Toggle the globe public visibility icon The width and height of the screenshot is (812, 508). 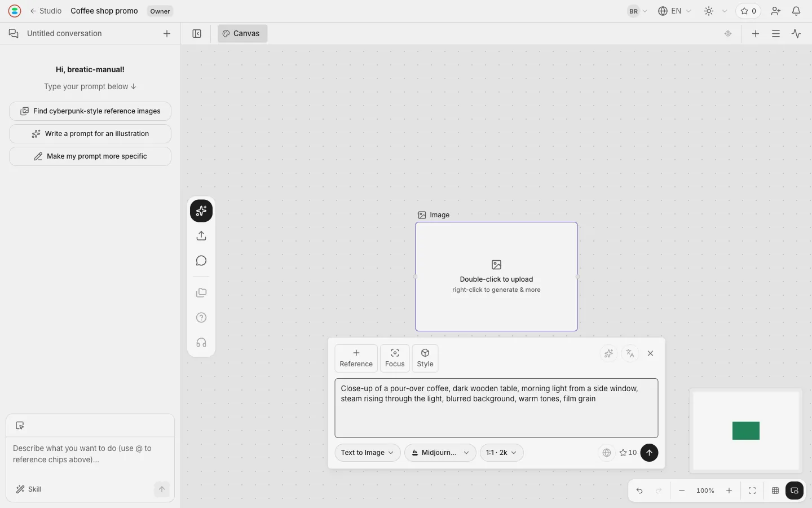[607, 453]
